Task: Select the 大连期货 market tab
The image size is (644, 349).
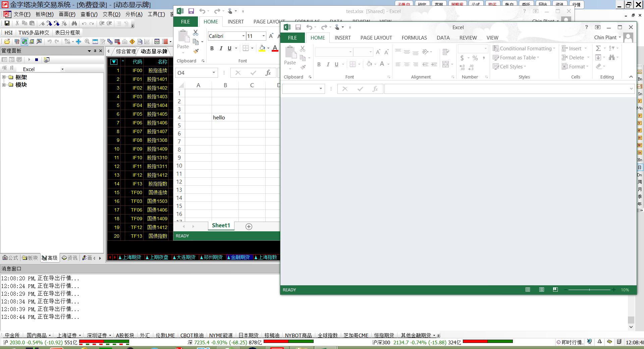Action: 184,257
